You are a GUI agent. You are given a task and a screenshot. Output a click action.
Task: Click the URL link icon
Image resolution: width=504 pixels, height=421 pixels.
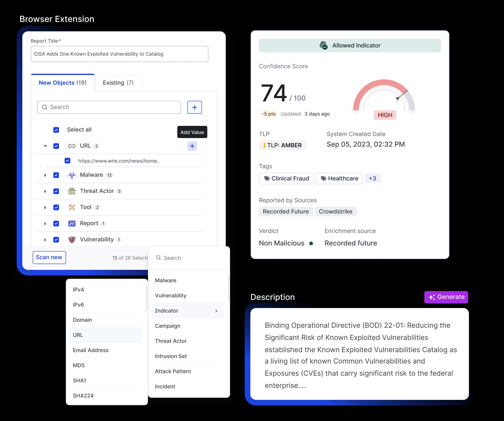(x=72, y=146)
